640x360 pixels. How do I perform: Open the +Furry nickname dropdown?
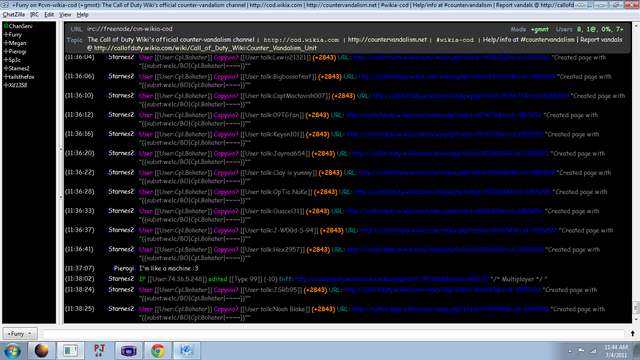tap(20, 333)
